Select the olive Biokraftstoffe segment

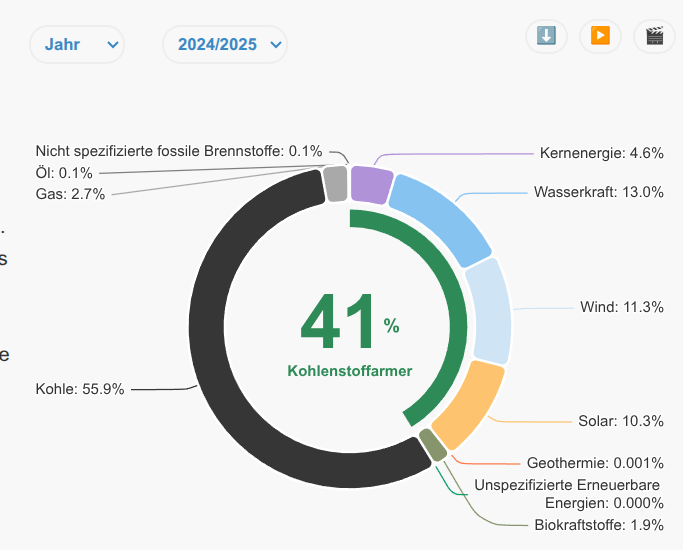tap(432, 446)
